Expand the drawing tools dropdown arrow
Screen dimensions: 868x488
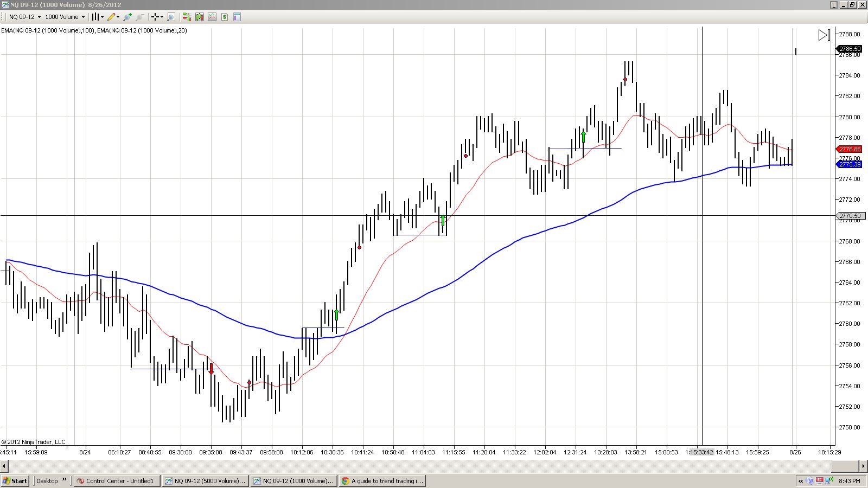tap(118, 17)
